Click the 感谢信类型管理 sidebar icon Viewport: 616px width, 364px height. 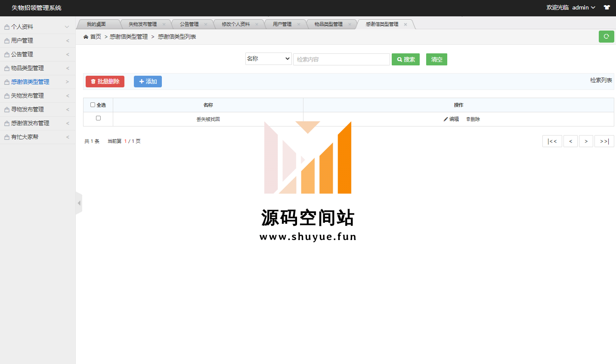point(7,82)
